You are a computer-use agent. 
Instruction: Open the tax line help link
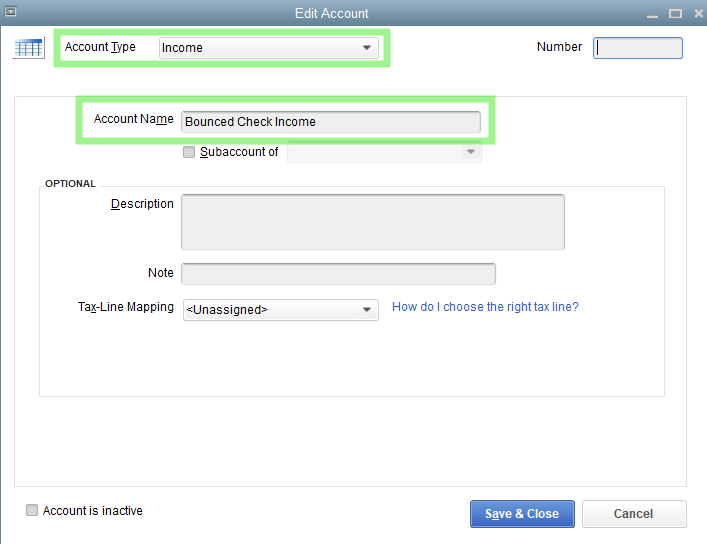[x=485, y=307]
